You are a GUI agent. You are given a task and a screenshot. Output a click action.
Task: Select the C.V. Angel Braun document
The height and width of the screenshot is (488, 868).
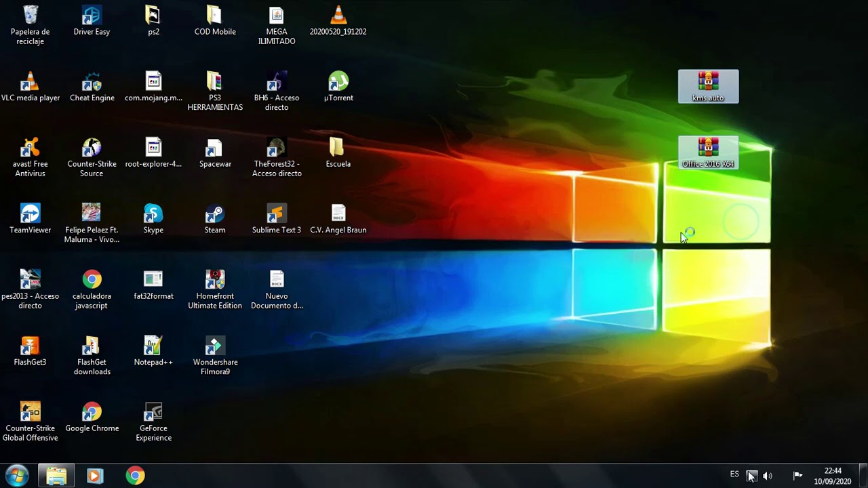[338, 218]
